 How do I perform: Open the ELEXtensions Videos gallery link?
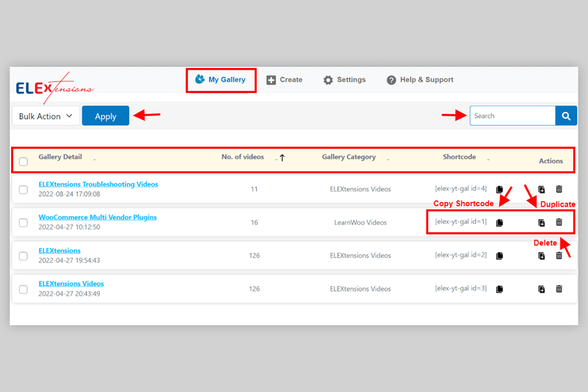pos(71,284)
